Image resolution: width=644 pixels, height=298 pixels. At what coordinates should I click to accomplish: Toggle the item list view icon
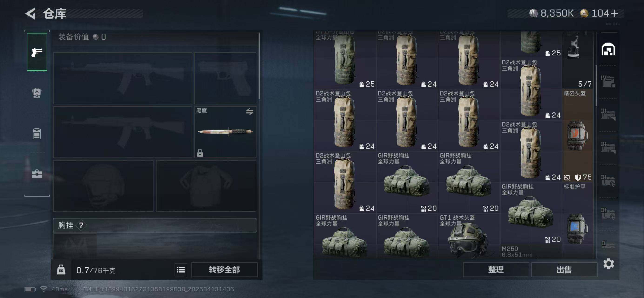181,270
